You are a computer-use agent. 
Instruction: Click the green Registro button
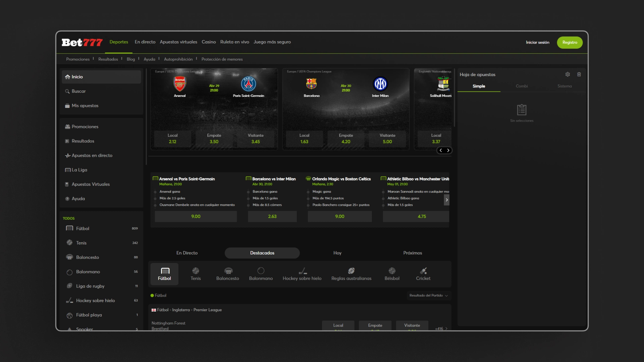tap(570, 43)
